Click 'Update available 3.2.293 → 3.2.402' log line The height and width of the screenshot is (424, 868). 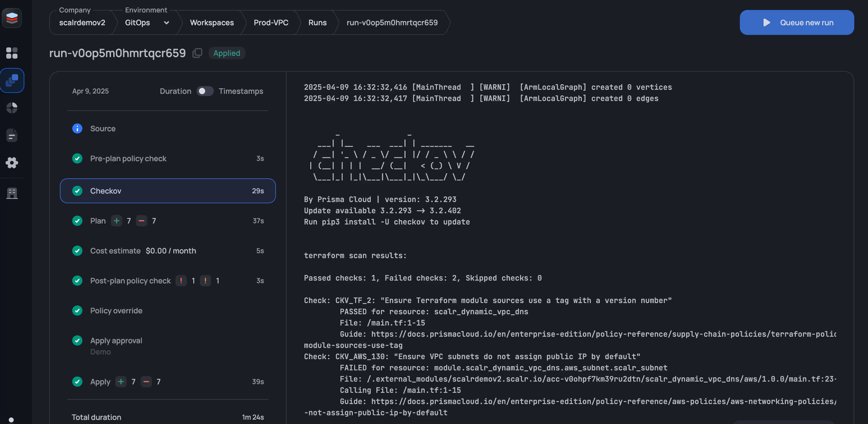382,211
